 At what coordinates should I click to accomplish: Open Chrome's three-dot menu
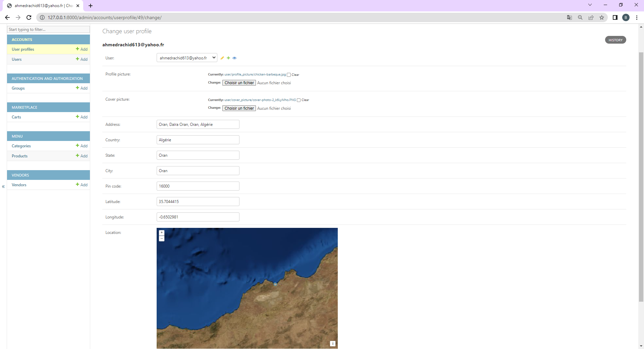pyautogui.click(x=637, y=17)
